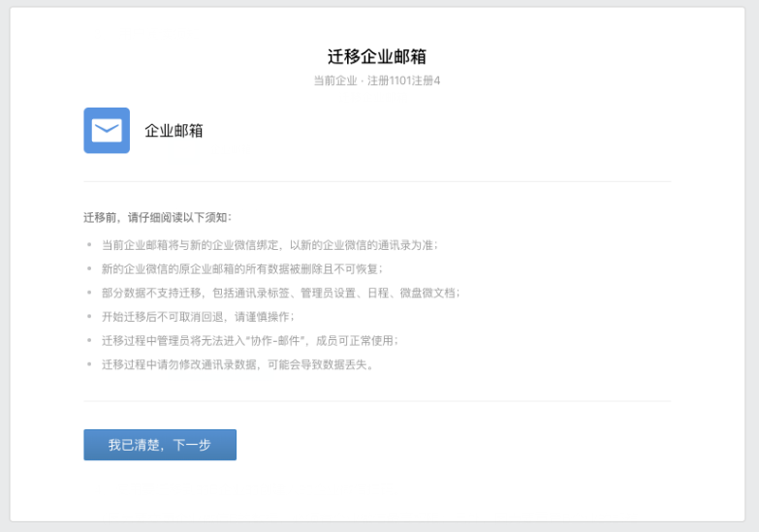Click the 当前企业 · 注册1101注册4 subtitle
759x532 pixels.
point(377,80)
